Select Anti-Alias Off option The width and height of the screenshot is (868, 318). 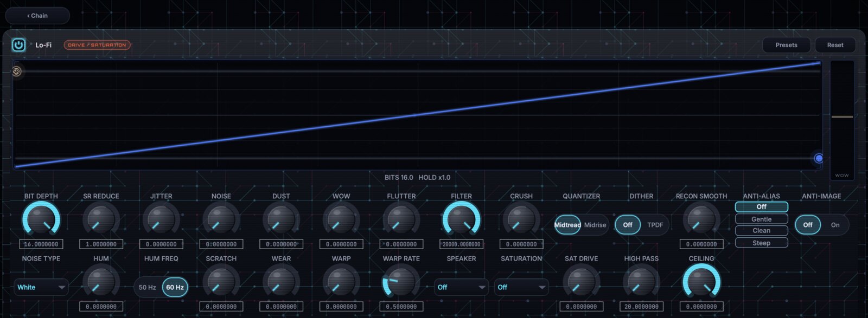point(761,207)
